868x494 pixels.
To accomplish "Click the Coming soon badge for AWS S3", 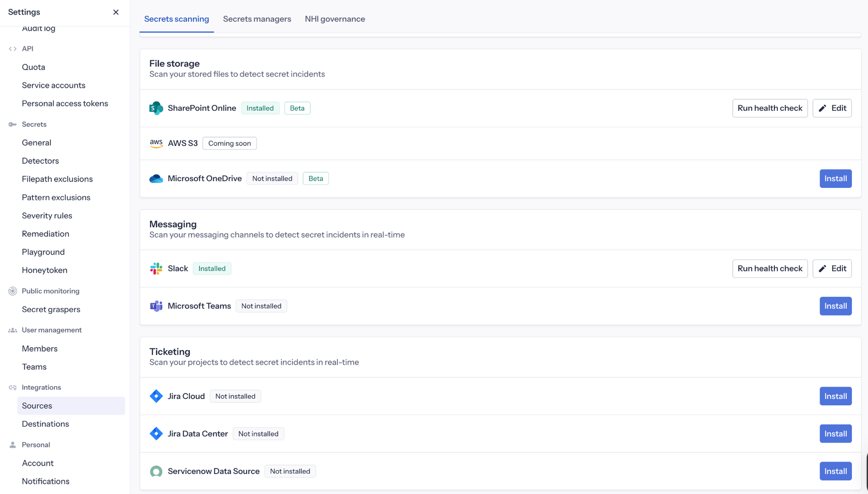I will (229, 143).
